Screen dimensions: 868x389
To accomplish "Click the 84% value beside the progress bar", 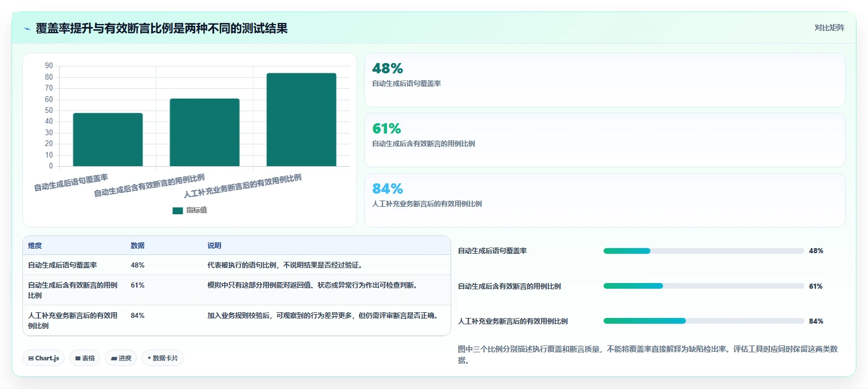I will 816,321.
